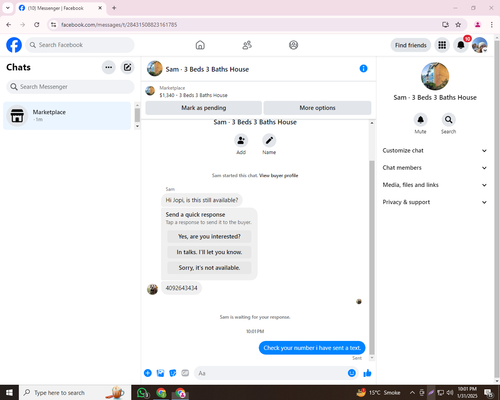Send a thumbs-up like

click(367, 373)
